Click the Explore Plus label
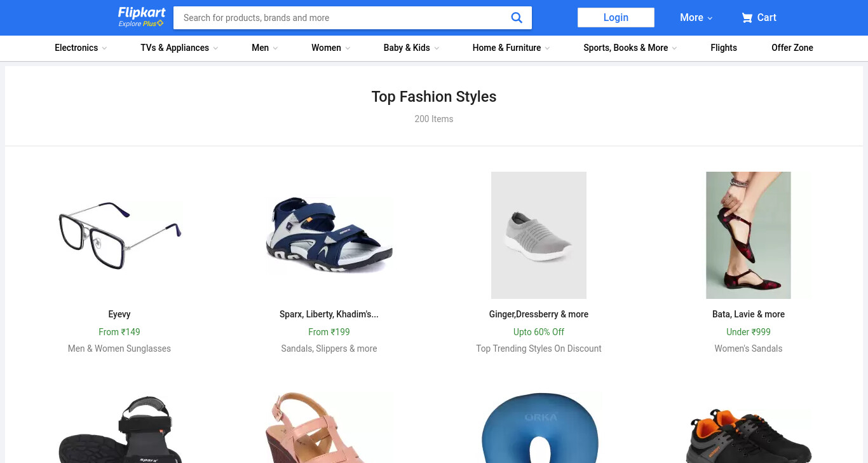This screenshot has height=463, width=868. click(141, 24)
